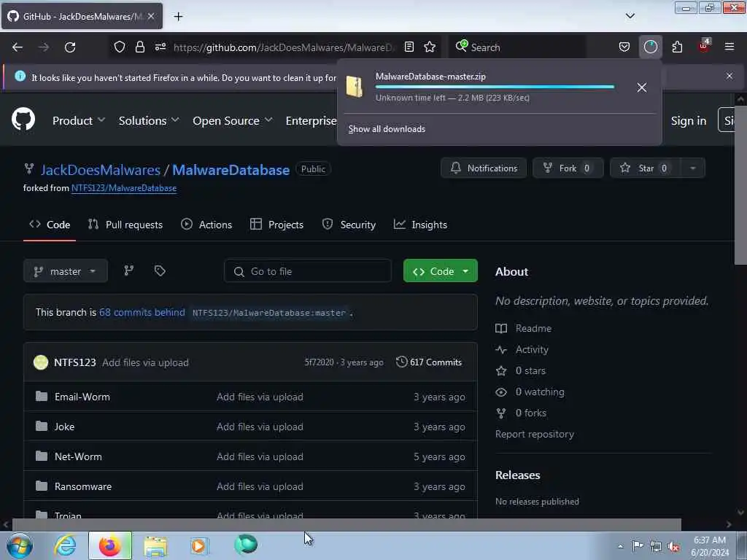Click the downloads progress toolbar icon
Screen dimensions: 747x560
[650, 47]
